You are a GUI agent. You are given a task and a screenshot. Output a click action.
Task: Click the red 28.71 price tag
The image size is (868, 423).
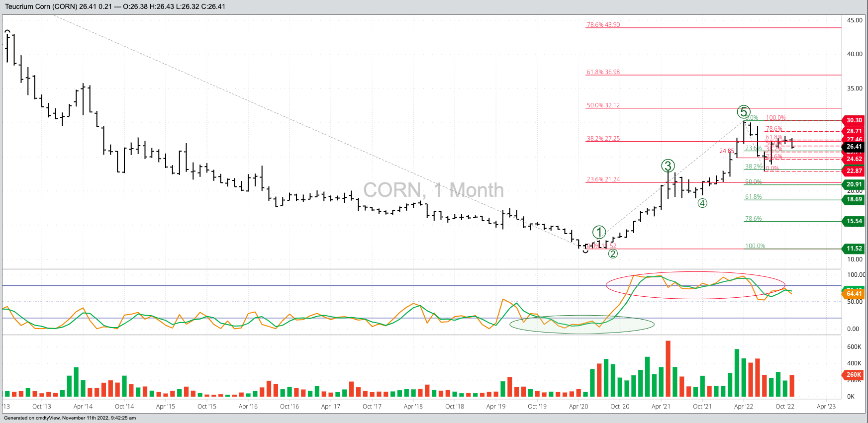click(854, 131)
